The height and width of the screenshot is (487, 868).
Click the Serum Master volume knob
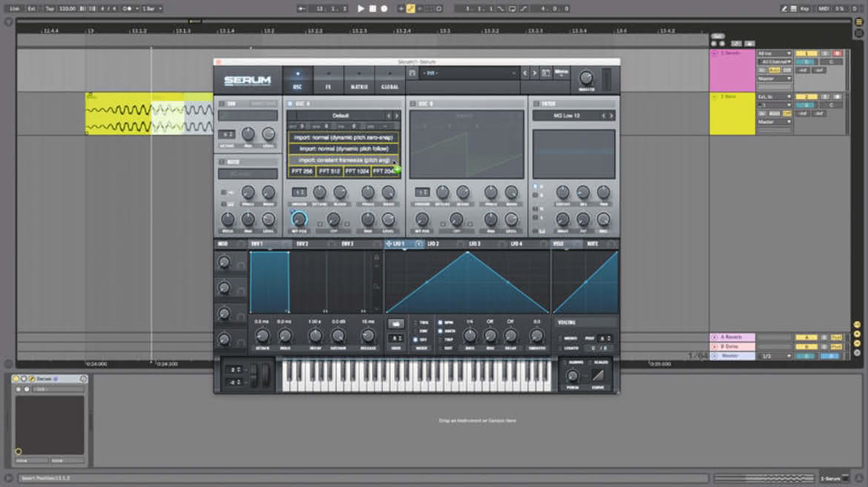[x=586, y=78]
